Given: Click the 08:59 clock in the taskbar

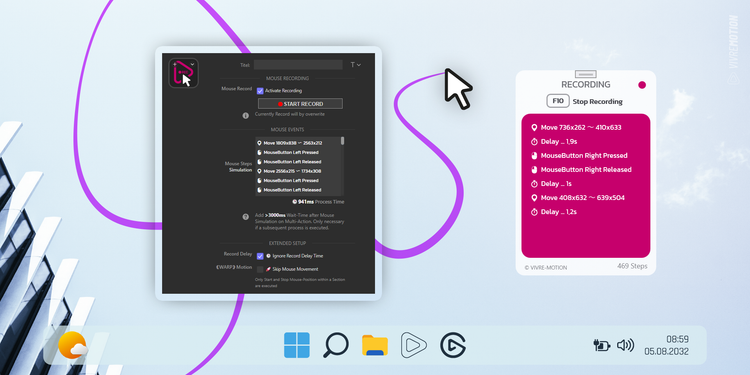Looking at the screenshot, I should [677, 339].
